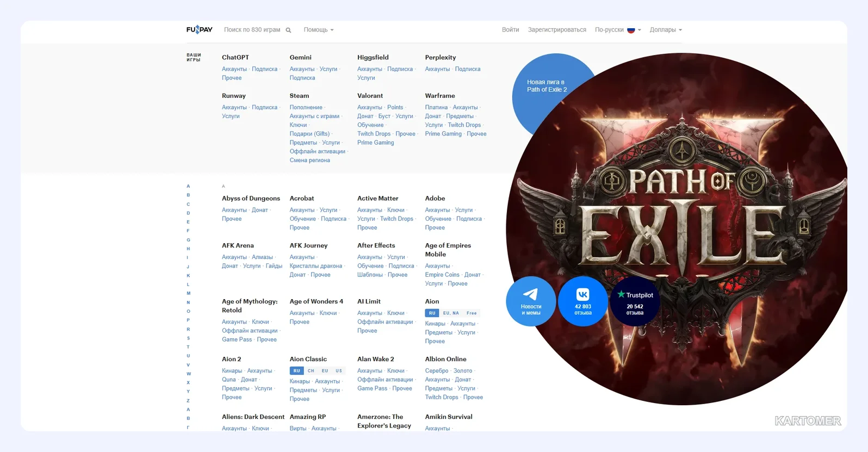This screenshot has height=452, width=868.
Task: Expand the Помощь dropdown
Action: [x=319, y=30]
